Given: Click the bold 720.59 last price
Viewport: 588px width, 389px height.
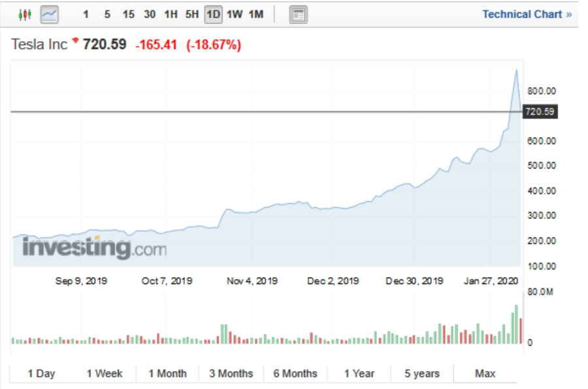Looking at the screenshot, I should [x=105, y=44].
